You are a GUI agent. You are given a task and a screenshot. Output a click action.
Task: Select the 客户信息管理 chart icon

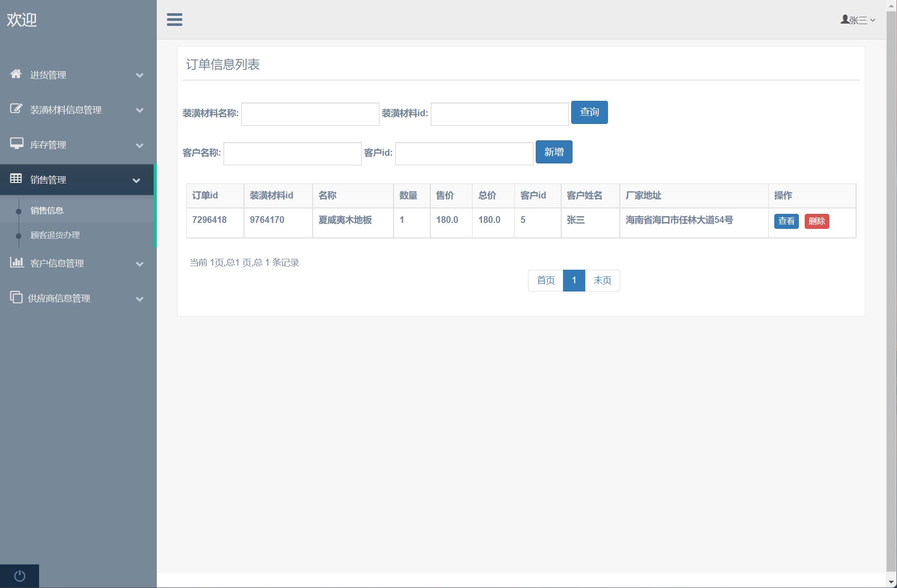(16, 263)
